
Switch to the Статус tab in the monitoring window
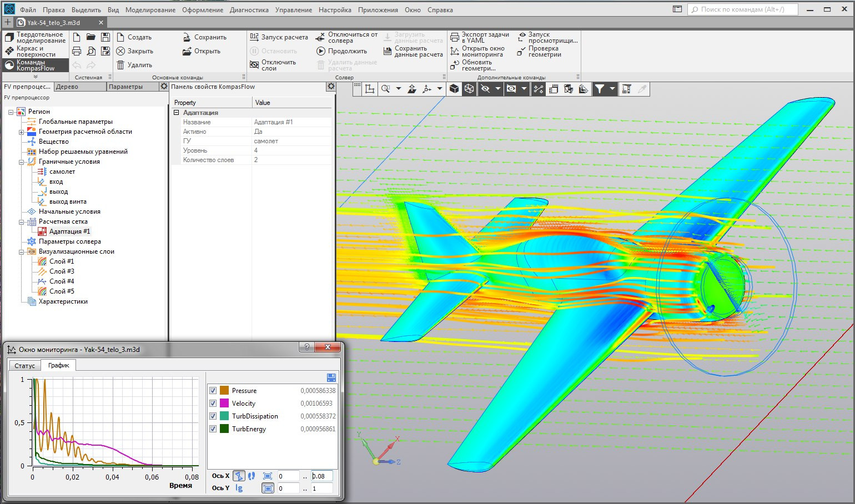click(24, 366)
